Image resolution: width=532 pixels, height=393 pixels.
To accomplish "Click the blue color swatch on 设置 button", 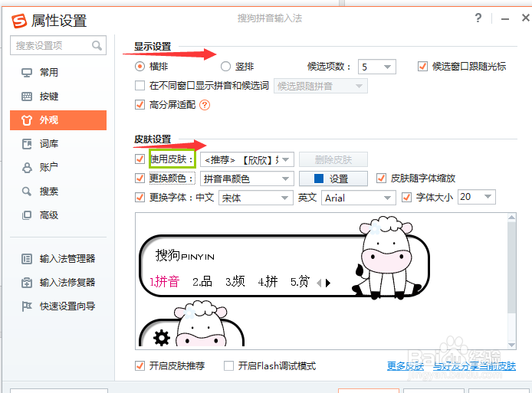I will tap(319, 178).
